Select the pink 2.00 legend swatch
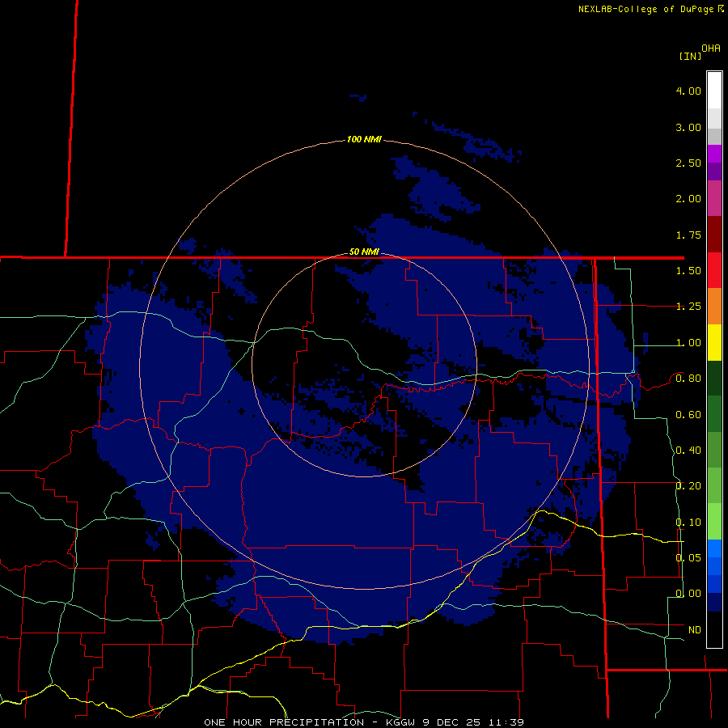728x728 pixels. 714,198
